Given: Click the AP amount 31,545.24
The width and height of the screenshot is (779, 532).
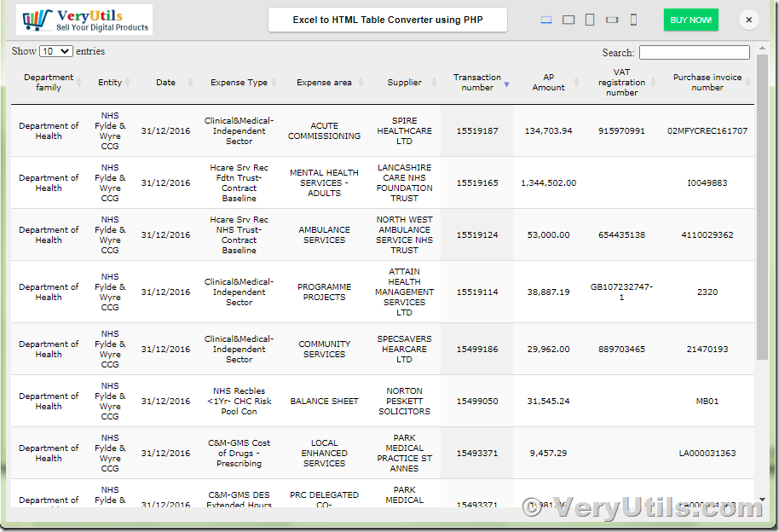Looking at the screenshot, I should (549, 402).
